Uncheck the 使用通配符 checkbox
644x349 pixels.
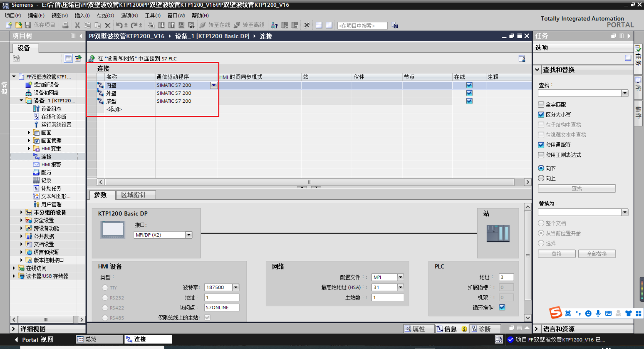click(x=541, y=145)
